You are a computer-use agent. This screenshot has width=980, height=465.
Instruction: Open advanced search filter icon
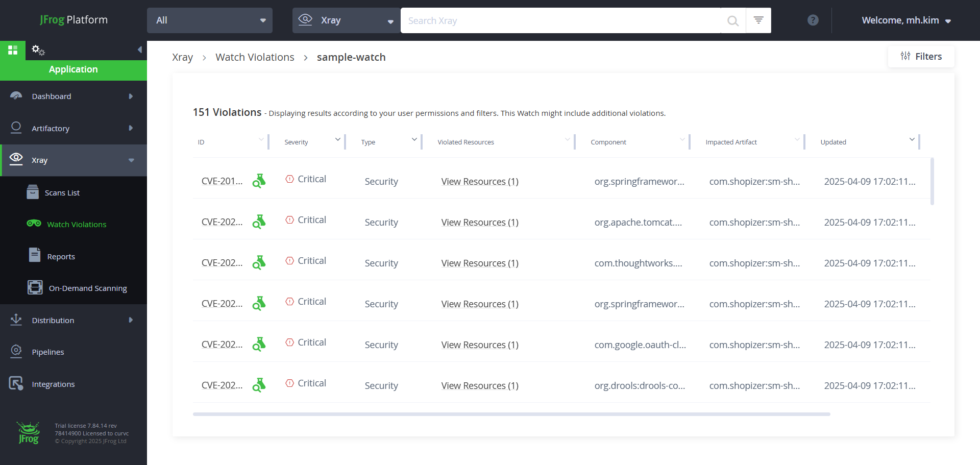(x=758, y=20)
